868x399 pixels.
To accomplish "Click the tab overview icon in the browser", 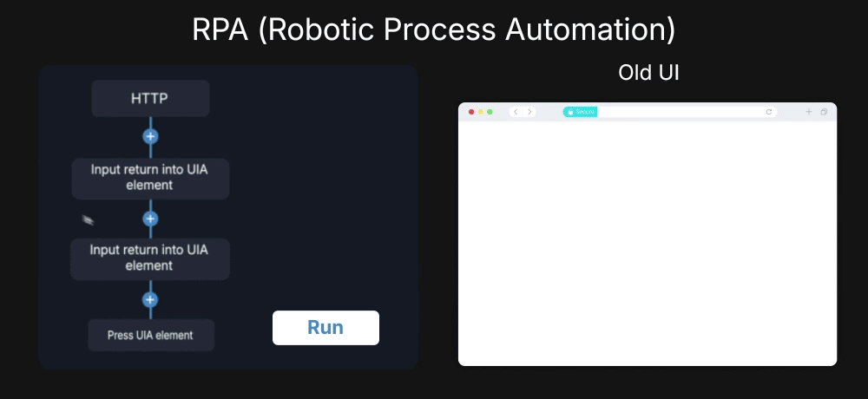I will coord(824,112).
